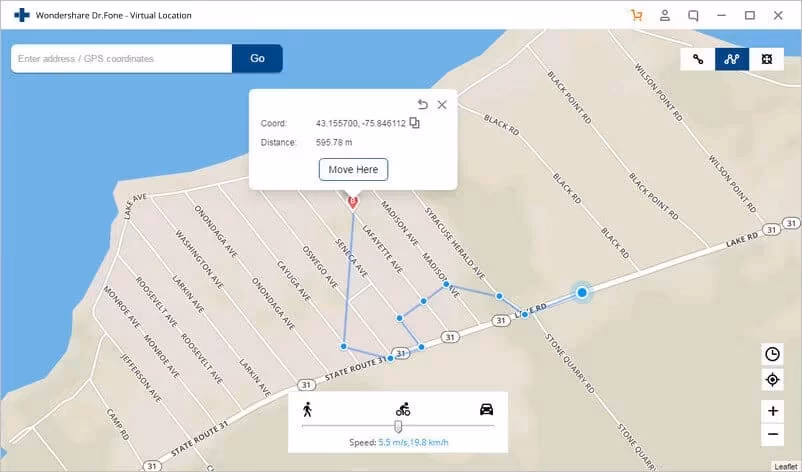This screenshot has width=802, height=472.
Task: Open the feedback chat bubble icon
Action: pos(693,16)
